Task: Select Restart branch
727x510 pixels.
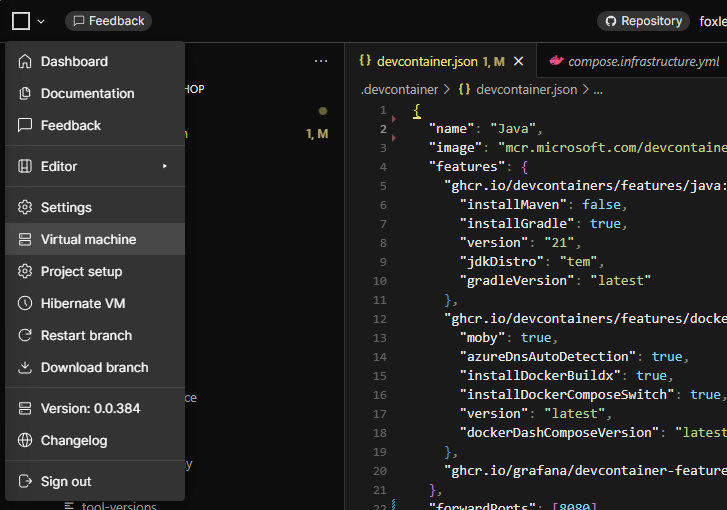Action: (95, 335)
